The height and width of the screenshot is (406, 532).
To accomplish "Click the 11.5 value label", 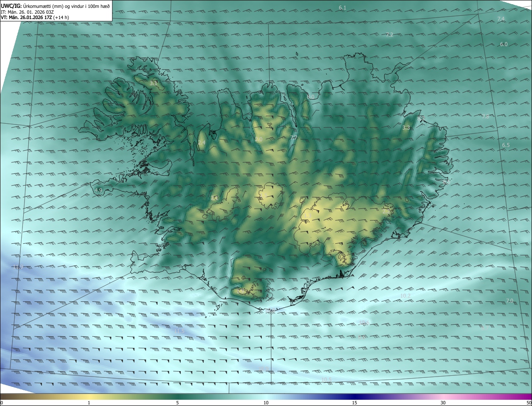I will (x=180, y=331).
